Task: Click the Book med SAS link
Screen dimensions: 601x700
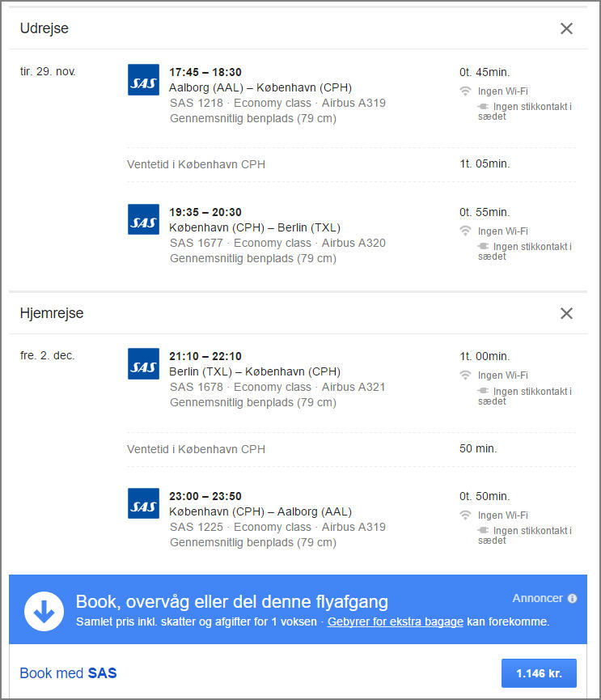Action: (x=68, y=672)
